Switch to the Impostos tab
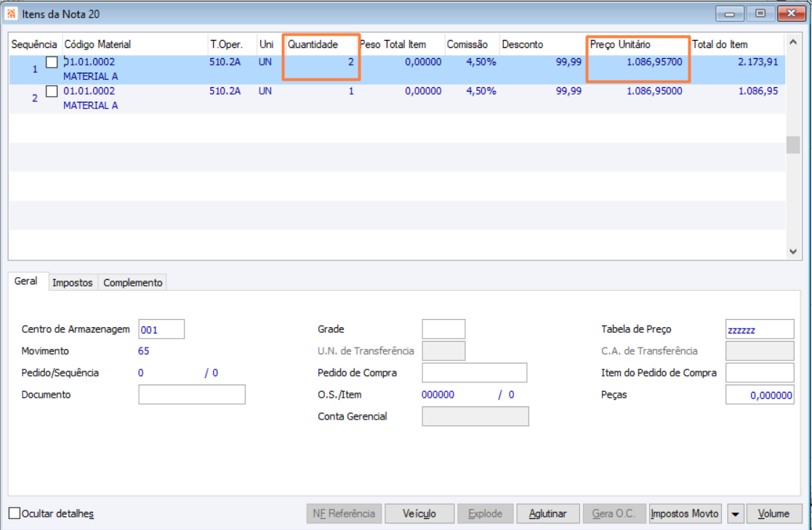Screen dimensions: 812x530 coord(73,282)
